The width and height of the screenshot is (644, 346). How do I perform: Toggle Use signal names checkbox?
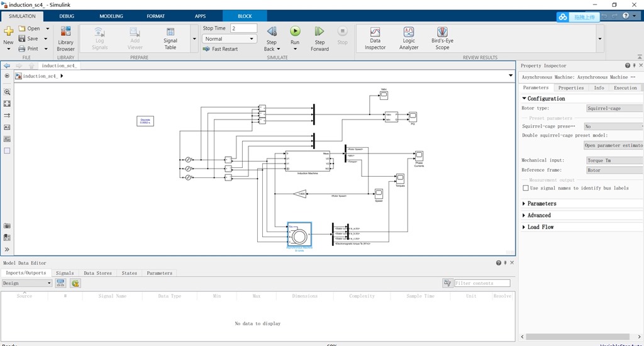526,188
